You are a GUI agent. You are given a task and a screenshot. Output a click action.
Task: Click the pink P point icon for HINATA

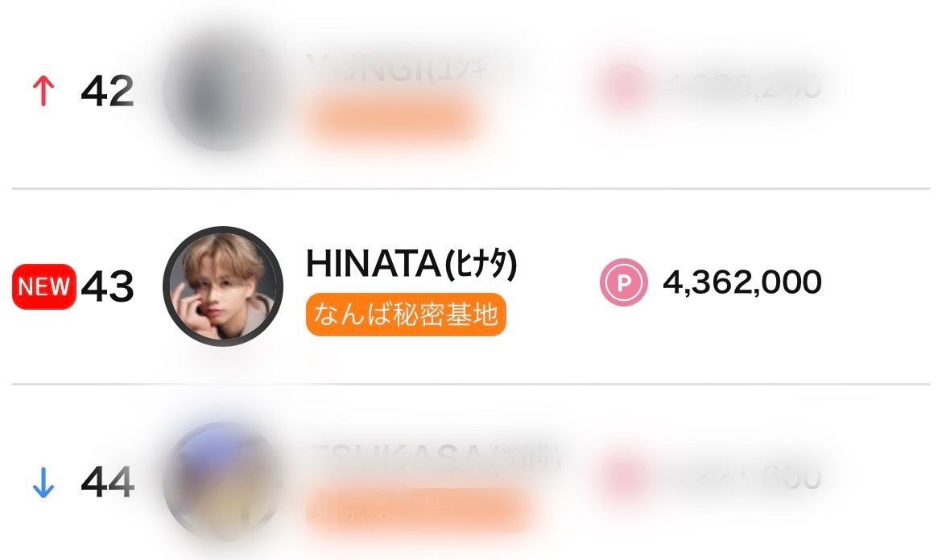pyautogui.click(x=623, y=283)
